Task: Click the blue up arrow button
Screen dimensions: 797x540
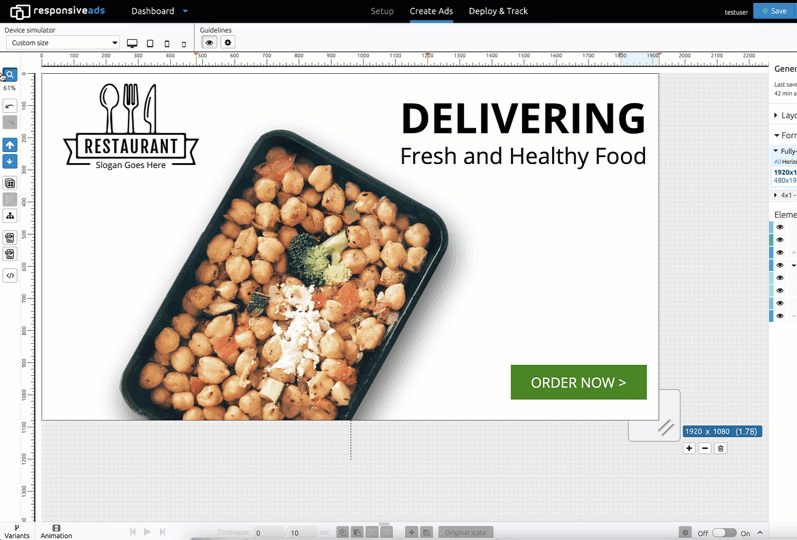Action: click(x=10, y=145)
